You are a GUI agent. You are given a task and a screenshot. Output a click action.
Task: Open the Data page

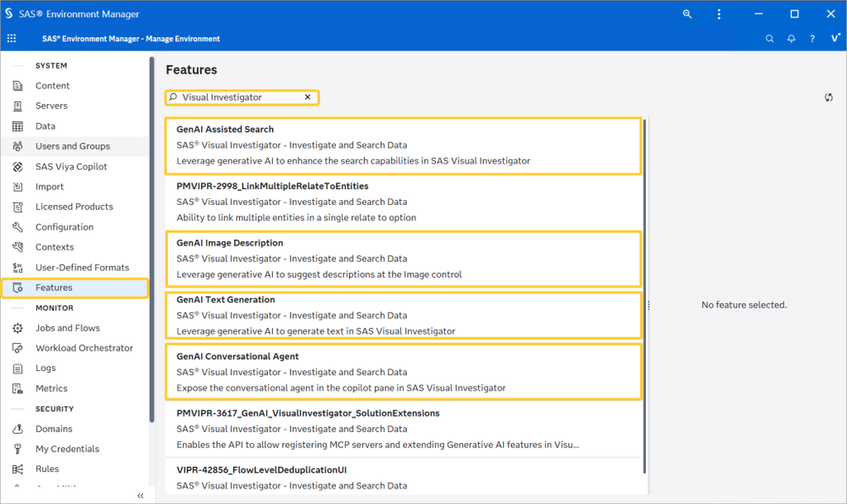click(46, 126)
